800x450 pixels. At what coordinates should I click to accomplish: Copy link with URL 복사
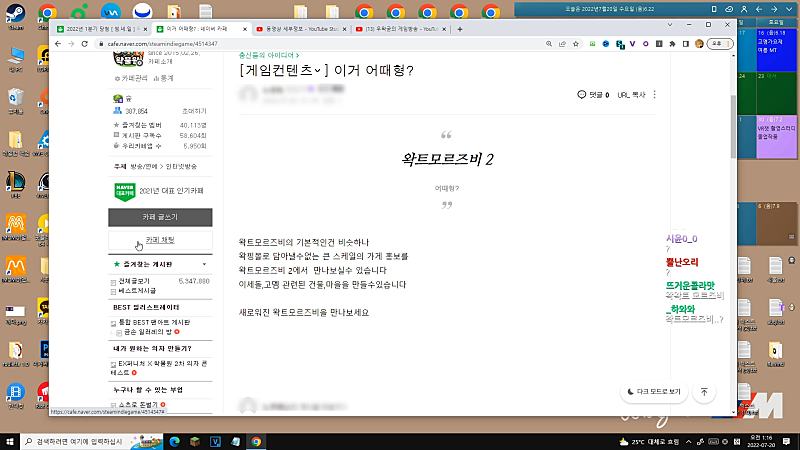pyautogui.click(x=630, y=94)
